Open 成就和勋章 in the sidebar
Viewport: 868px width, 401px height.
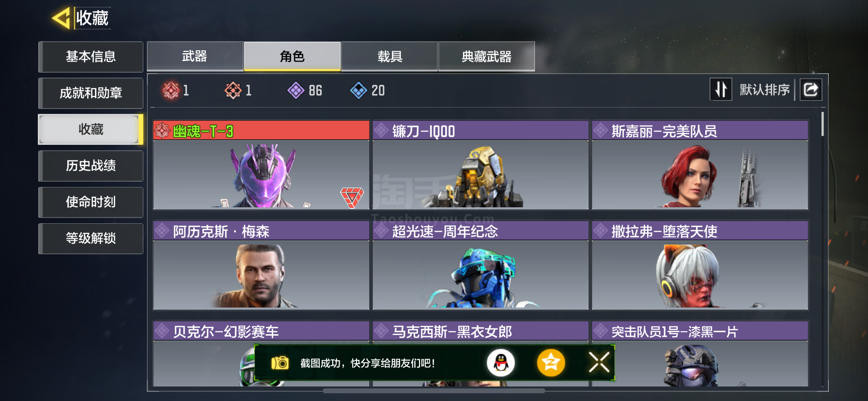(x=91, y=93)
